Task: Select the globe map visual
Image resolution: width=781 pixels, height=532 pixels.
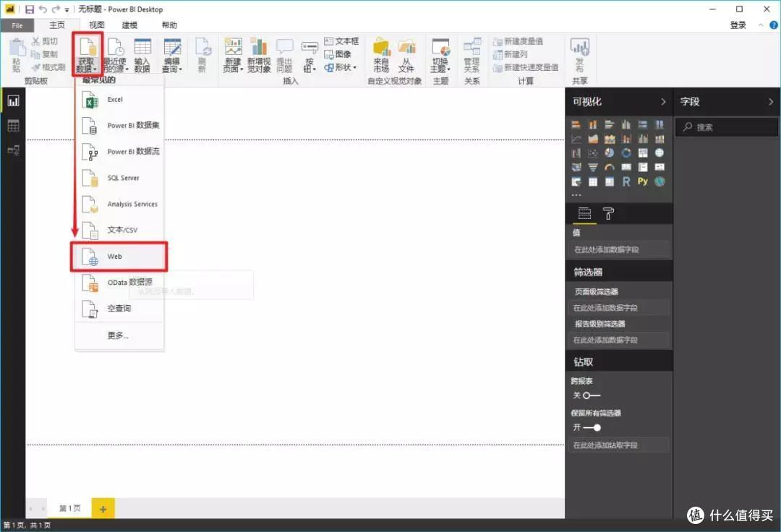Action: (x=660, y=153)
